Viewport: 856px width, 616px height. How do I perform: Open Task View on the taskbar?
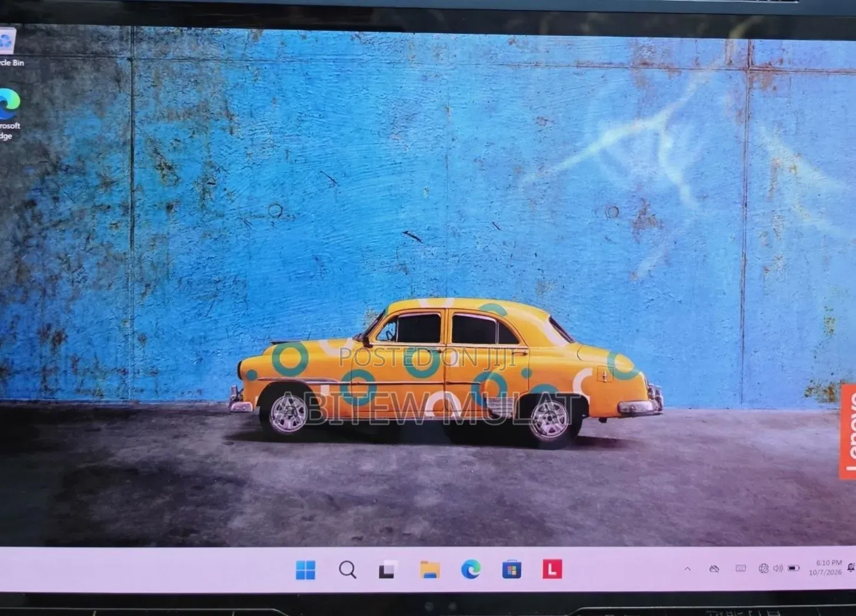pos(387,569)
